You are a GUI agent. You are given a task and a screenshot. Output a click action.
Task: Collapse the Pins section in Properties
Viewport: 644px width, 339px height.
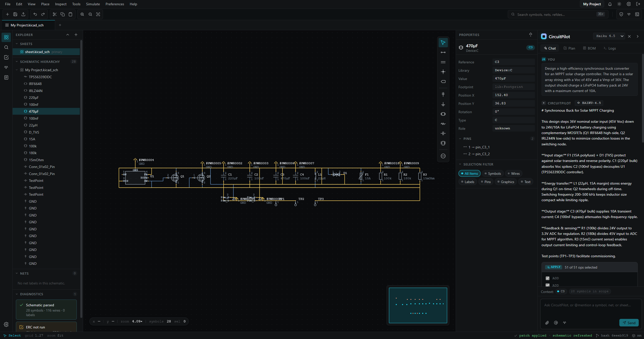(x=460, y=139)
